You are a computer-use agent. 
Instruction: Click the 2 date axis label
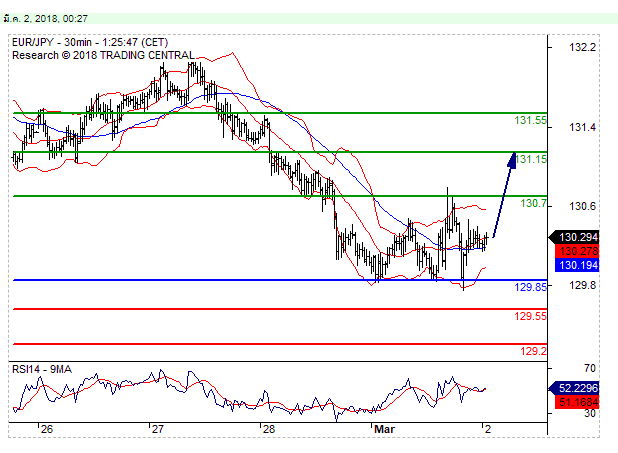tap(488, 429)
